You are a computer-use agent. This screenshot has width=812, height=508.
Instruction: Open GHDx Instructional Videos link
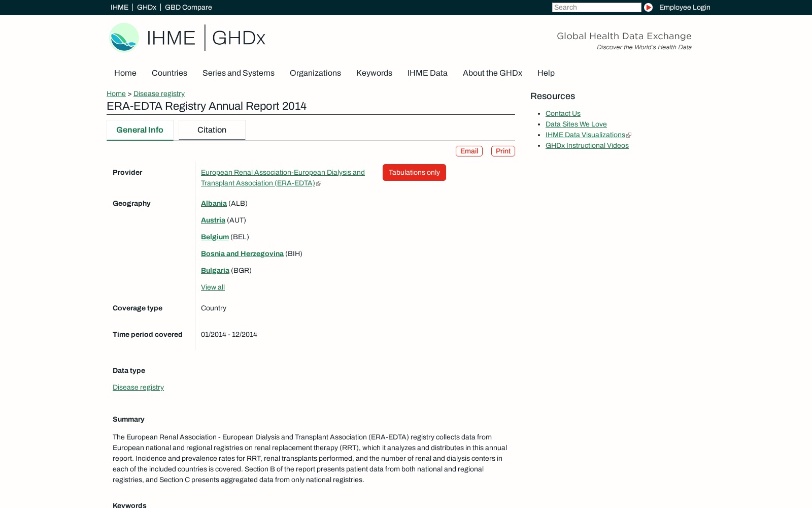coord(587,146)
